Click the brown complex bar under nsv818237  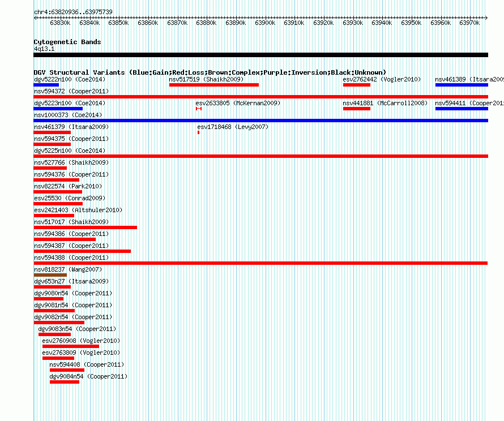50,275
